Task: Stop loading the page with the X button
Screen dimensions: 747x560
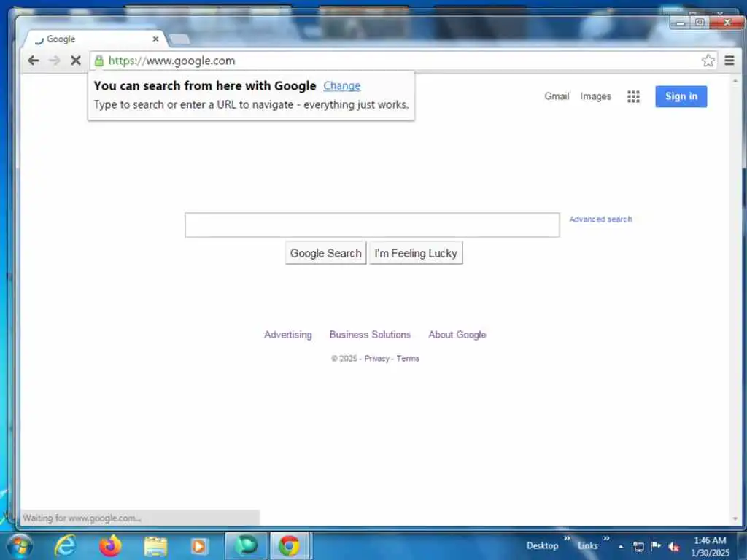Action: click(x=75, y=61)
